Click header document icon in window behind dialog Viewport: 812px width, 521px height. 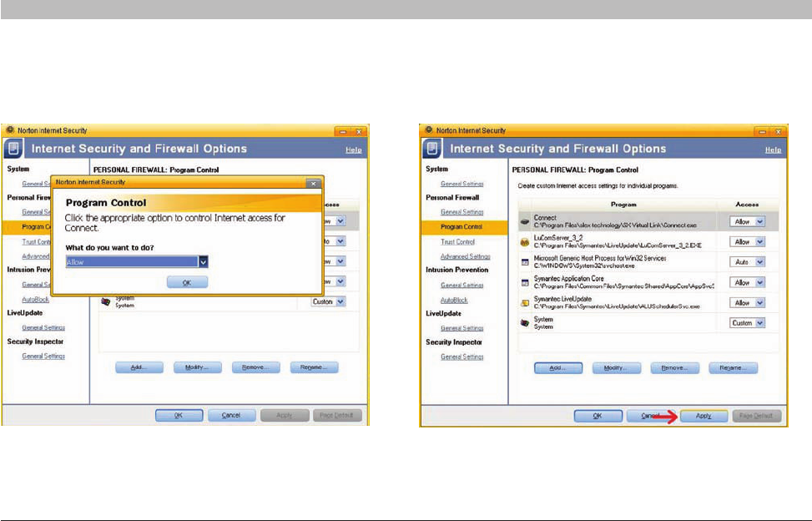point(13,149)
